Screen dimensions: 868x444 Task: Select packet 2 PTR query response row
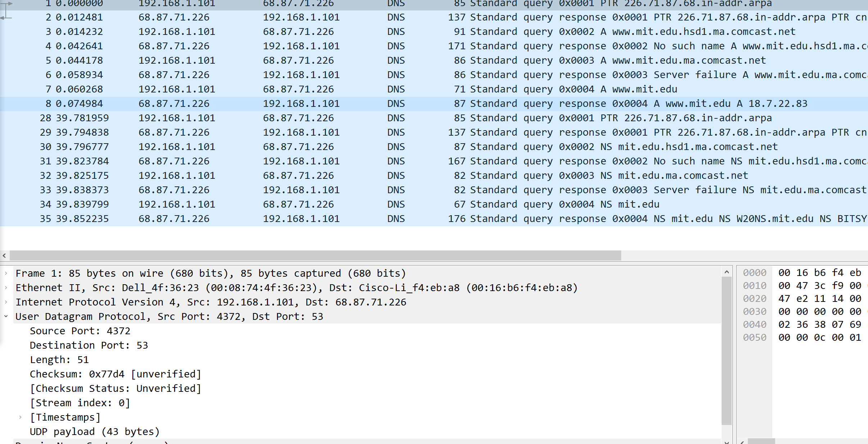click(x=434, y=17)
